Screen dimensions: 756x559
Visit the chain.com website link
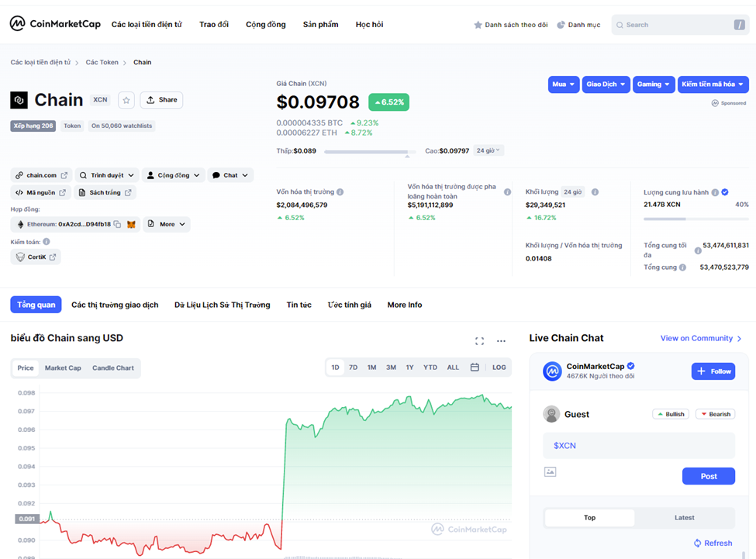tap(41, 175)
